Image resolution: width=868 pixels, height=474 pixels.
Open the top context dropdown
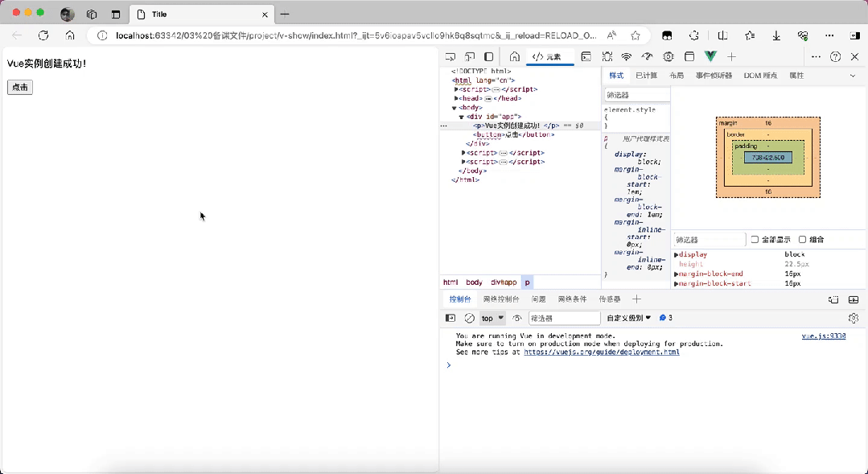point(492,318)
